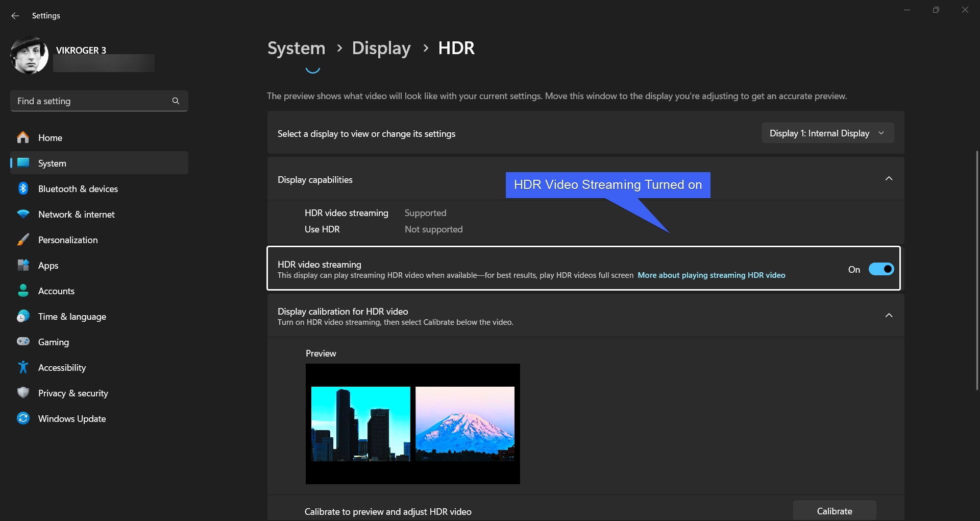The height and width of the screenshot is (521, 980).
Task: Minimize the Settings window
Action: point(907,10)
